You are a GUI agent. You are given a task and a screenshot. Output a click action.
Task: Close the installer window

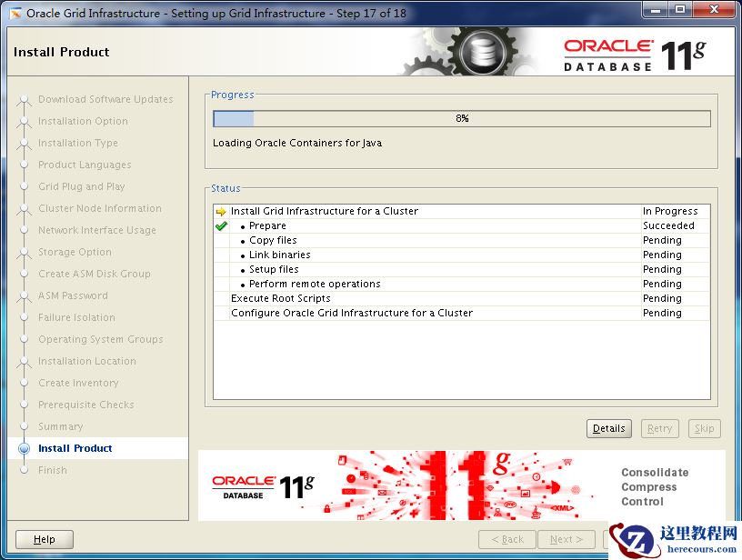(715, 9)
